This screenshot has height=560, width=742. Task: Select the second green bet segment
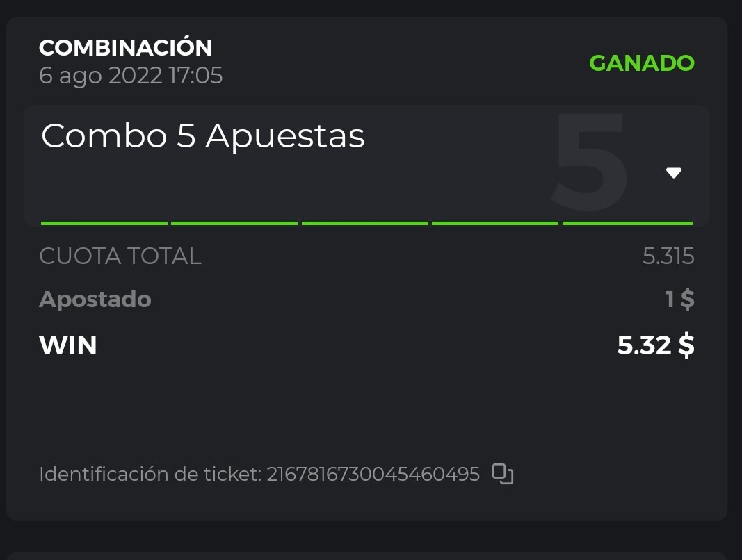coord(234,223)
